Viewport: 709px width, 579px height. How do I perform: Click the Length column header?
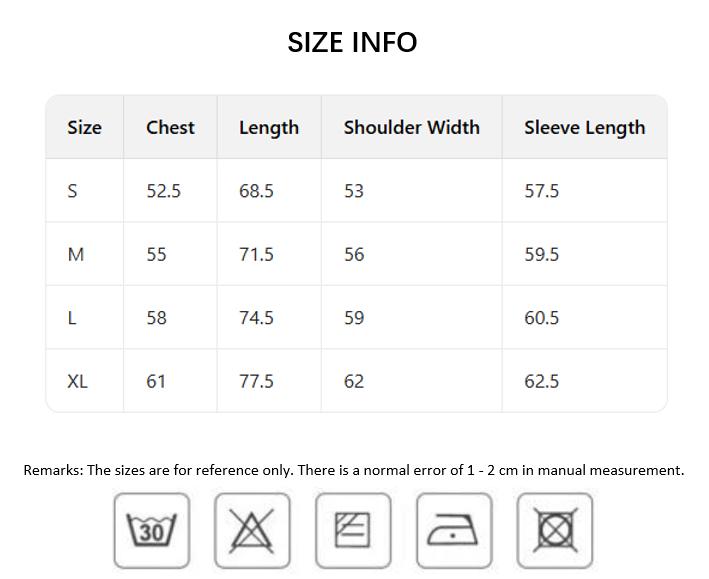[x=269, y=128]
